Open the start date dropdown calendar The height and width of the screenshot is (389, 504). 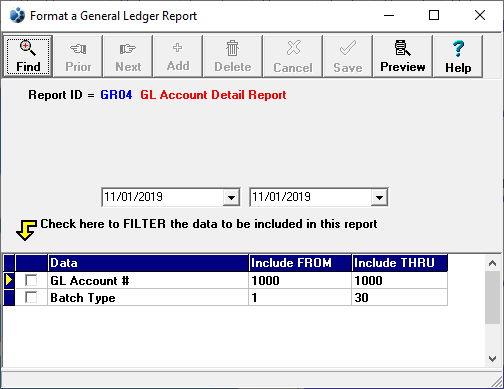pyautogui.click(x=231, y=197)
